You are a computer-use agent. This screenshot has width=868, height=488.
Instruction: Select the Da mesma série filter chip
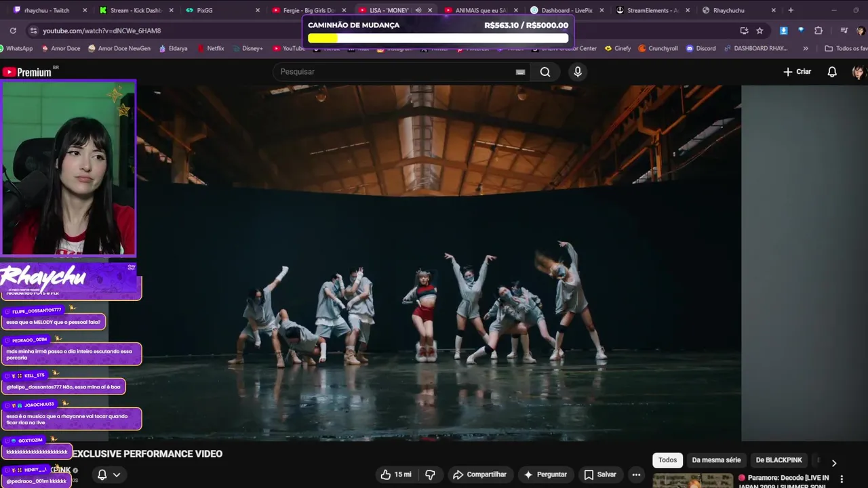tap(716, 460)
